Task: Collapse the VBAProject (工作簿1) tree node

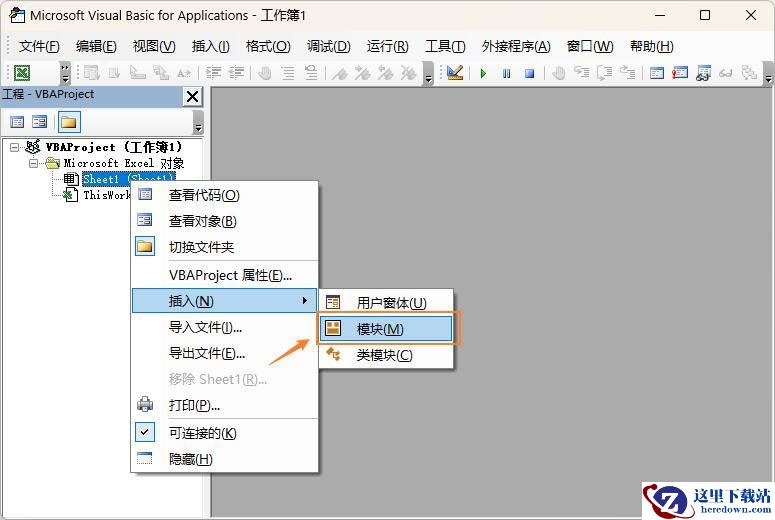Action: (14, 147)
